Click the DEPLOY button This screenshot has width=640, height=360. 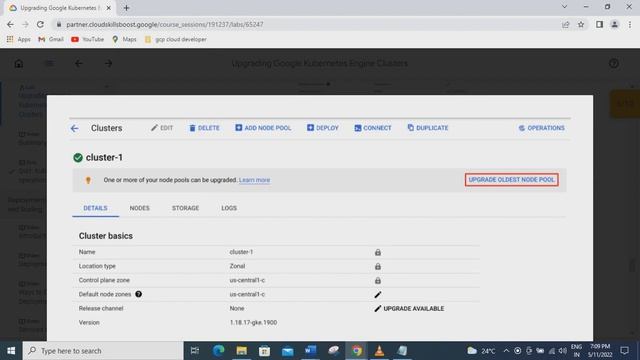point(323,128)
